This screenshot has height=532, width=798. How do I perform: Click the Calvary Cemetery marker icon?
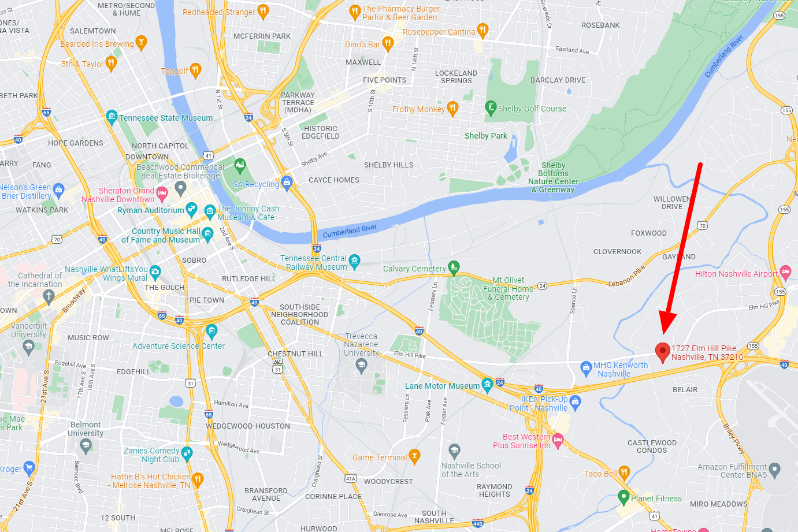click(454, 267)
